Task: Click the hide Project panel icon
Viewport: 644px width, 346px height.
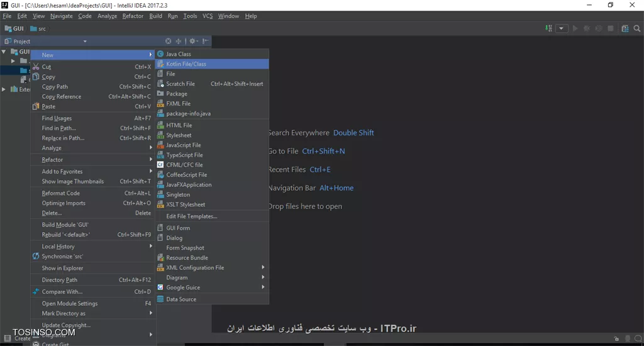Action: point(206,41)
